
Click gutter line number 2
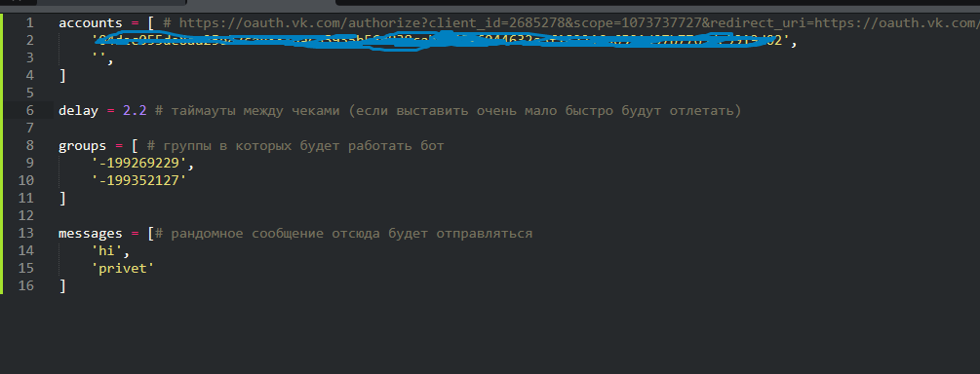coord(29,41)
